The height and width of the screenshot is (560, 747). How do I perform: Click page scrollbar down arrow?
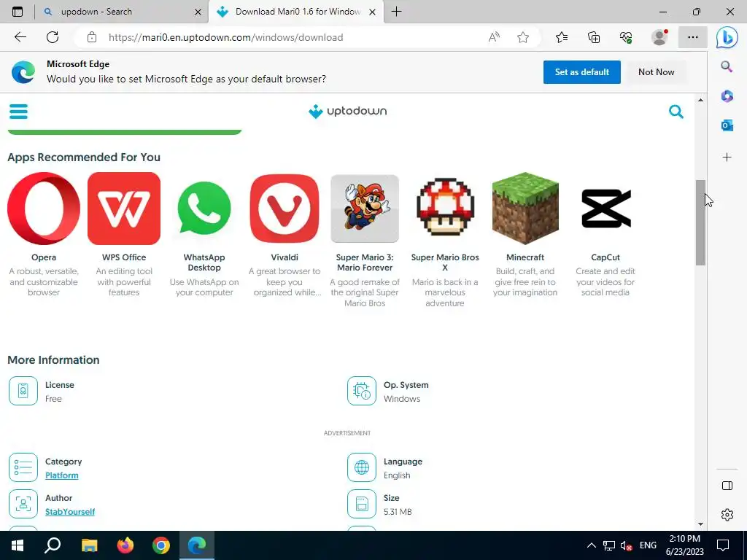[x=700, y=524]
